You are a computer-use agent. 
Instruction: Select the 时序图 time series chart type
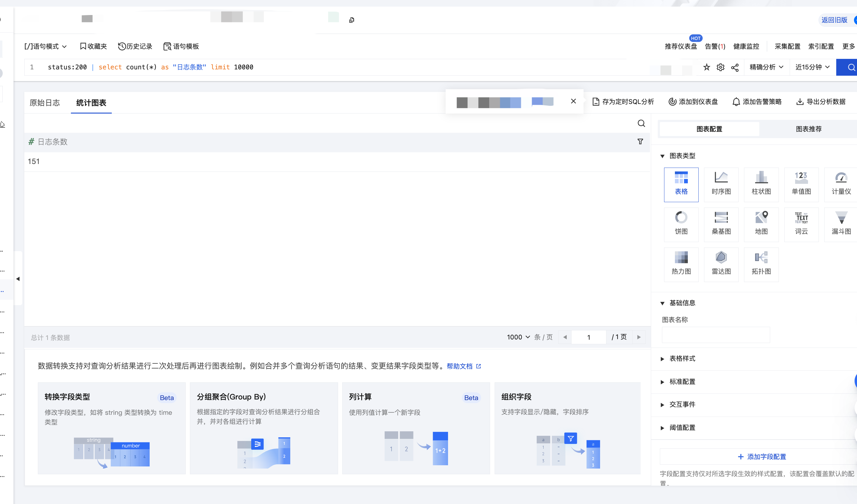721,184
